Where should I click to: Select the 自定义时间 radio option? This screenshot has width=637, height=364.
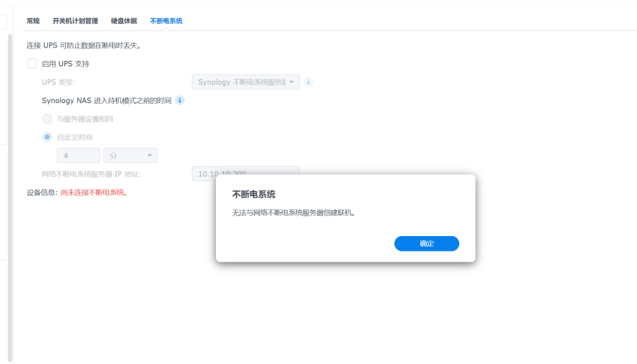coord(47,137)
